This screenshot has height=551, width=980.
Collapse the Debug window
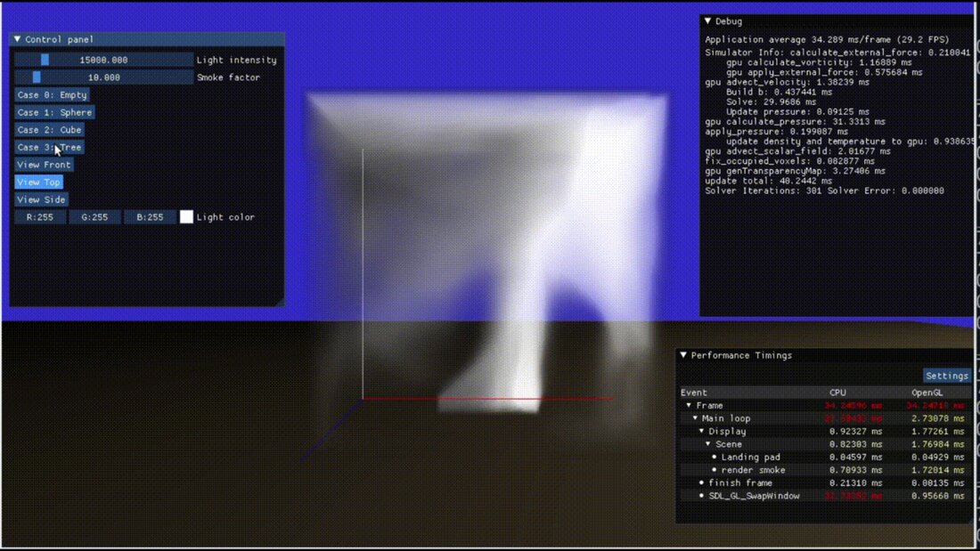(707, 21)
